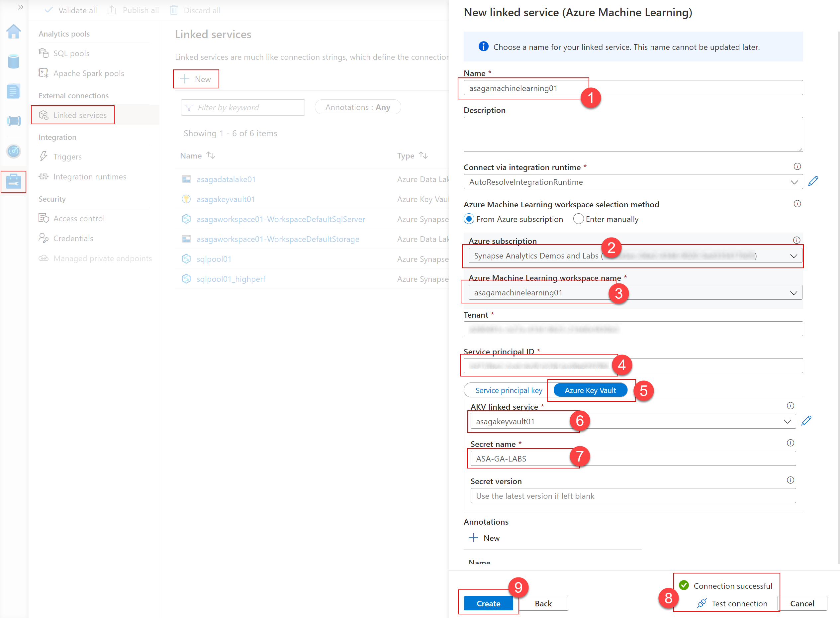Focus the Filter by keyword box
Viewport: 840px width, 618px height.
[x=243, y=107]
